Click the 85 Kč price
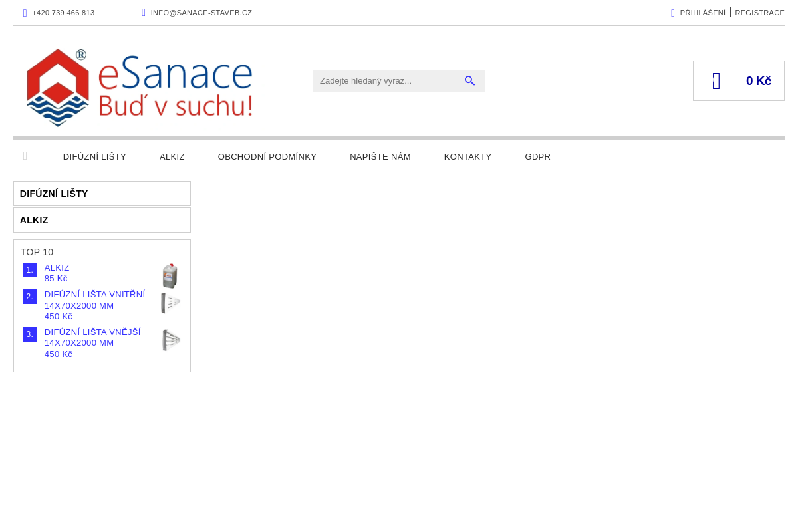This screenshot has height=532, width=798. pos(56,279)
